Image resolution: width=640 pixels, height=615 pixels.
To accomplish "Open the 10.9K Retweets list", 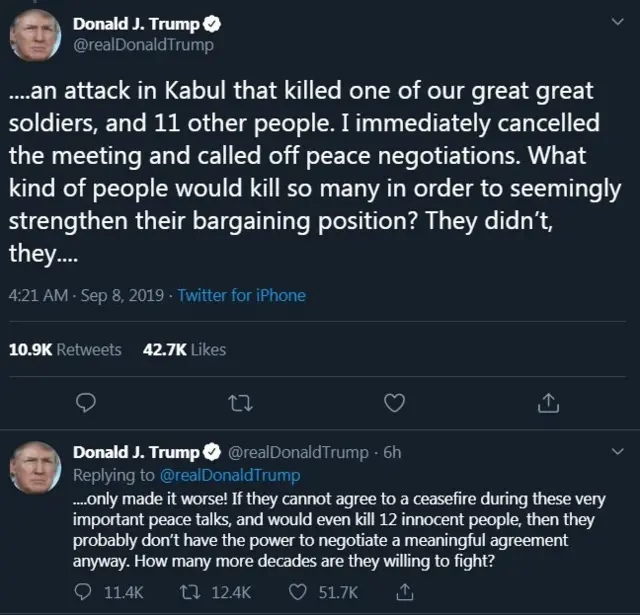I will click(x=65, y=349).
